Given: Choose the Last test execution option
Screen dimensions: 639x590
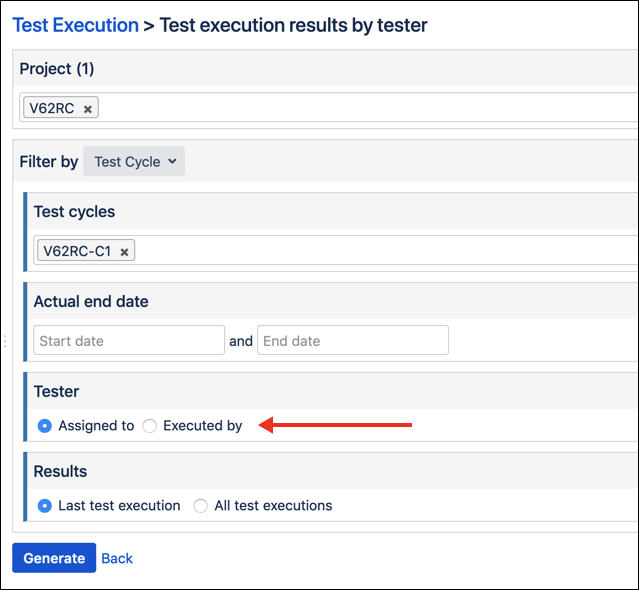Looking at the screenshot, I should (x=45, y=506).
